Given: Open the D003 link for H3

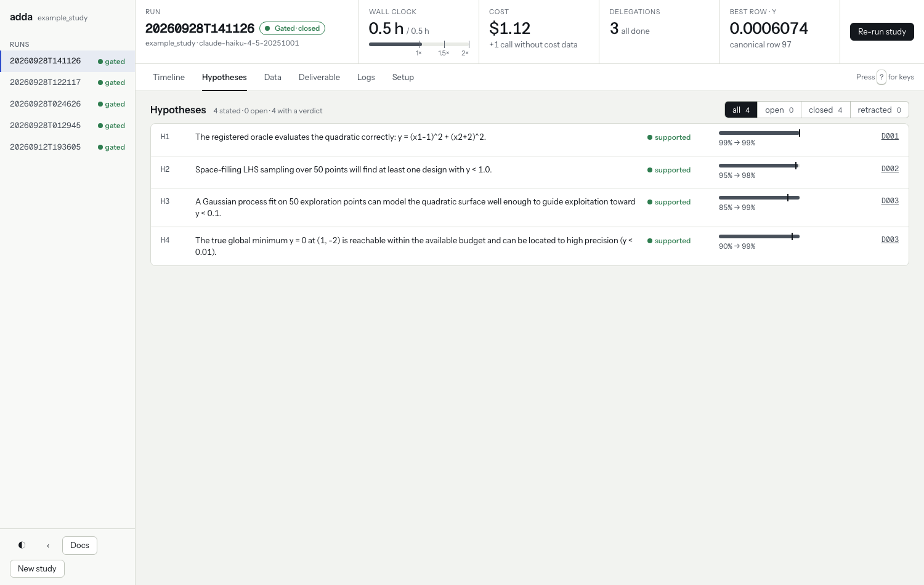Looking at the screenshot, I should pos(890,201).
